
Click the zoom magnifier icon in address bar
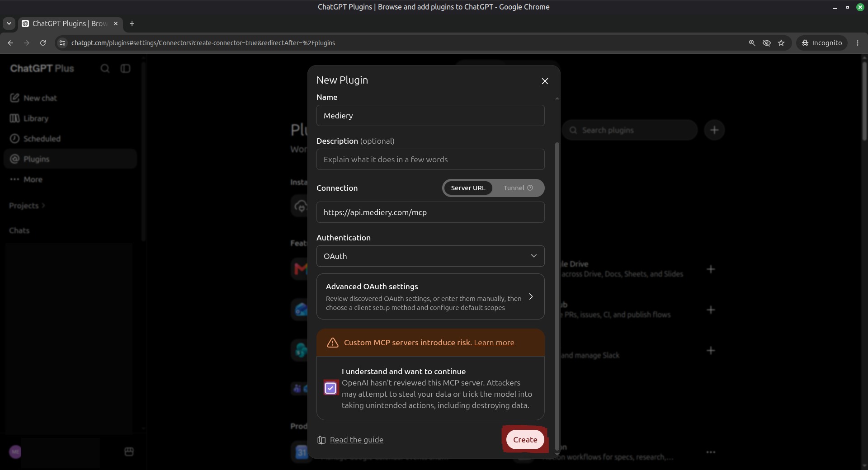coord(752,43)
